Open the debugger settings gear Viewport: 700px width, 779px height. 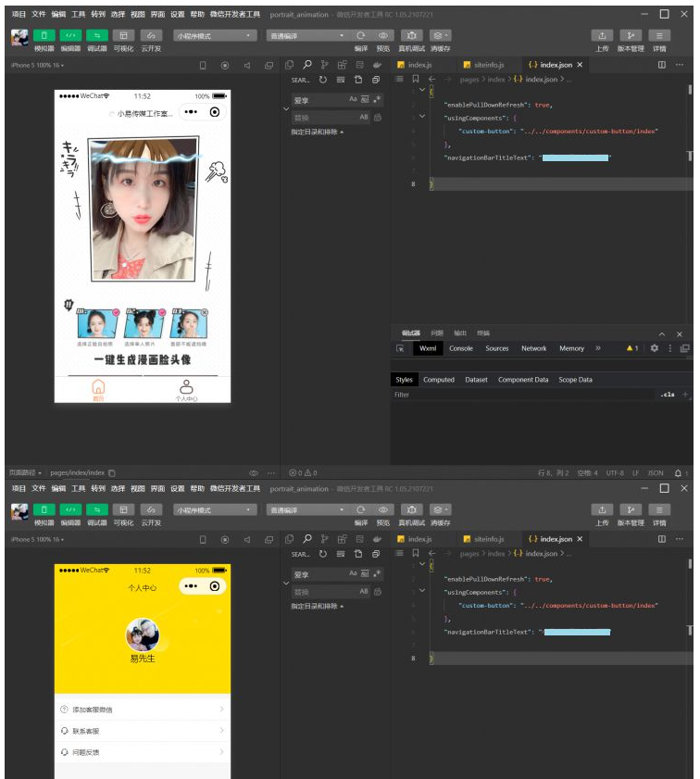tap(655, 348)
